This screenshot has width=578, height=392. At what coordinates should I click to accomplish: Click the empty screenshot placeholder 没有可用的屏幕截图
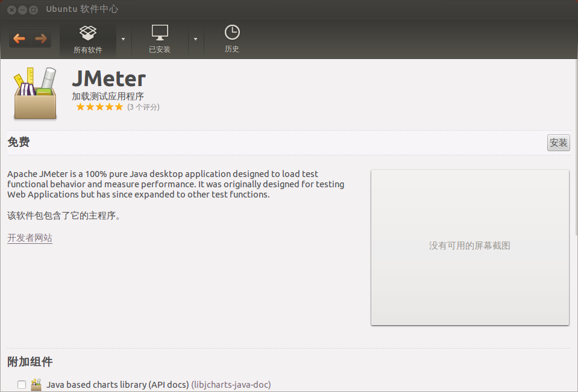coord(470,247)
